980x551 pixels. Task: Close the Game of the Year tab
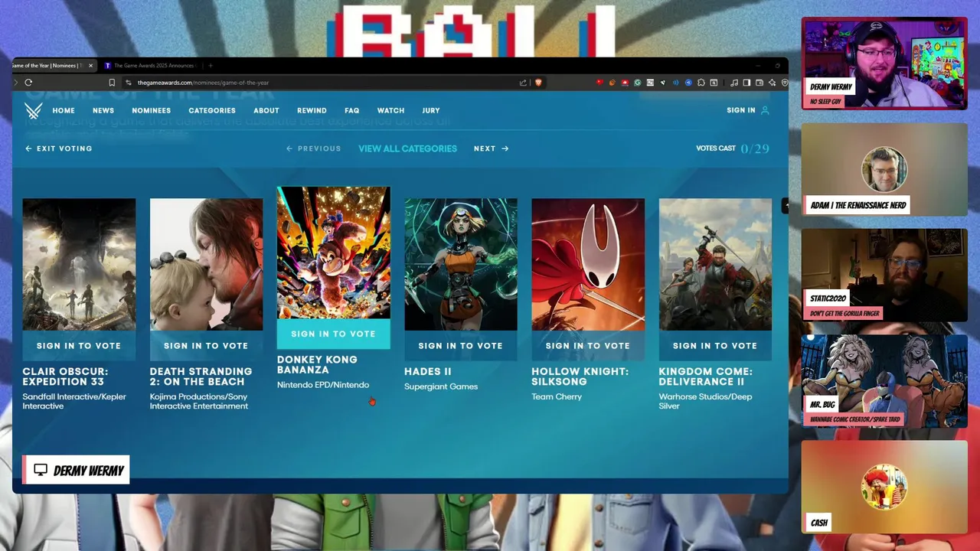click(x=90, y=66)
